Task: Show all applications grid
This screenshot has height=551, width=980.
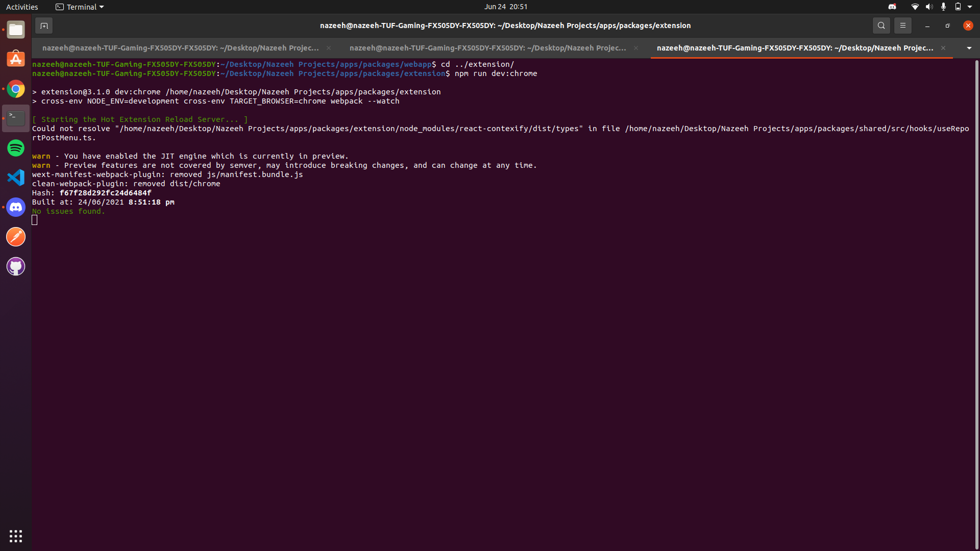Action: (16, 536)
